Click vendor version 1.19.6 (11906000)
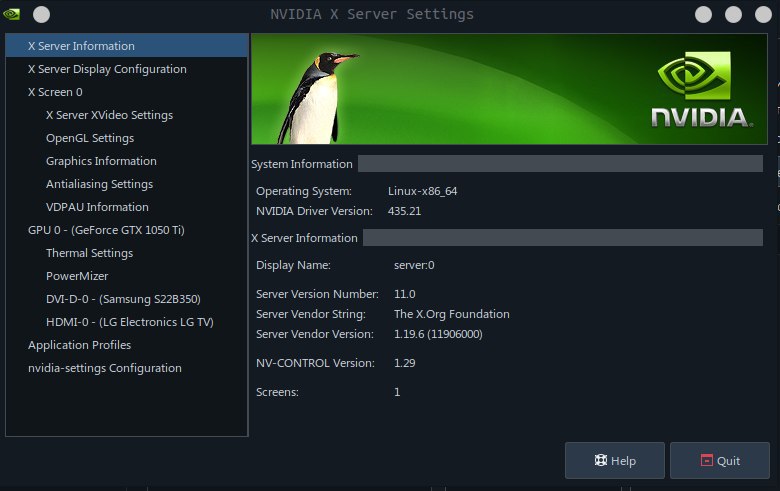 [438, 334]
